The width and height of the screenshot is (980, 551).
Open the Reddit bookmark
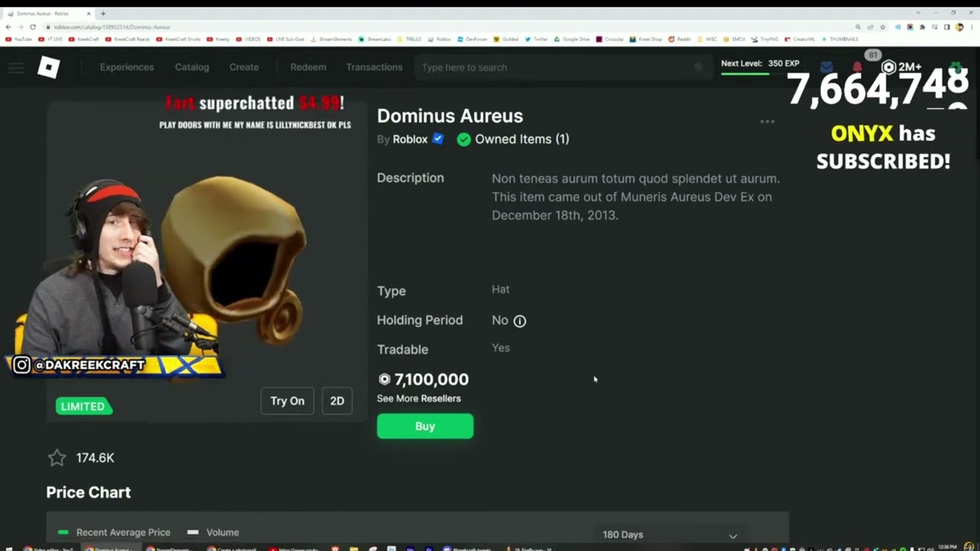tap(680, 39)
